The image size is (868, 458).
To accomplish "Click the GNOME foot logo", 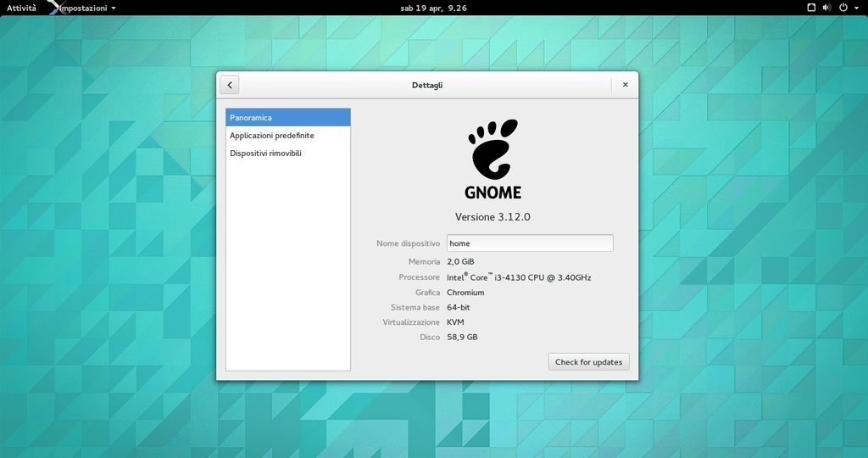I will 492,149.
